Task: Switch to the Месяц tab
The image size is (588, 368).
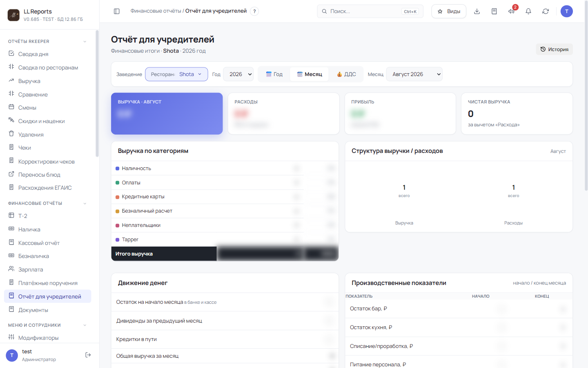Action: pos(310,74)
